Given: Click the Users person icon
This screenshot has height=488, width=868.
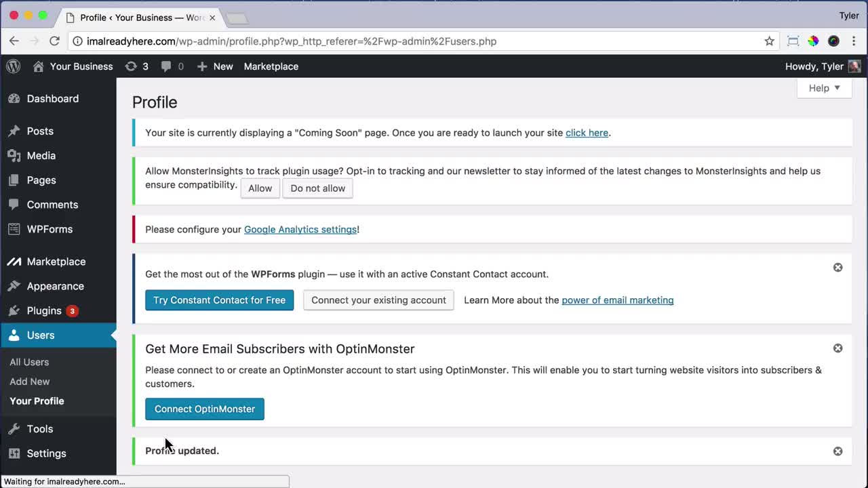Looking at the screenshot, I should tap(14, 335).
